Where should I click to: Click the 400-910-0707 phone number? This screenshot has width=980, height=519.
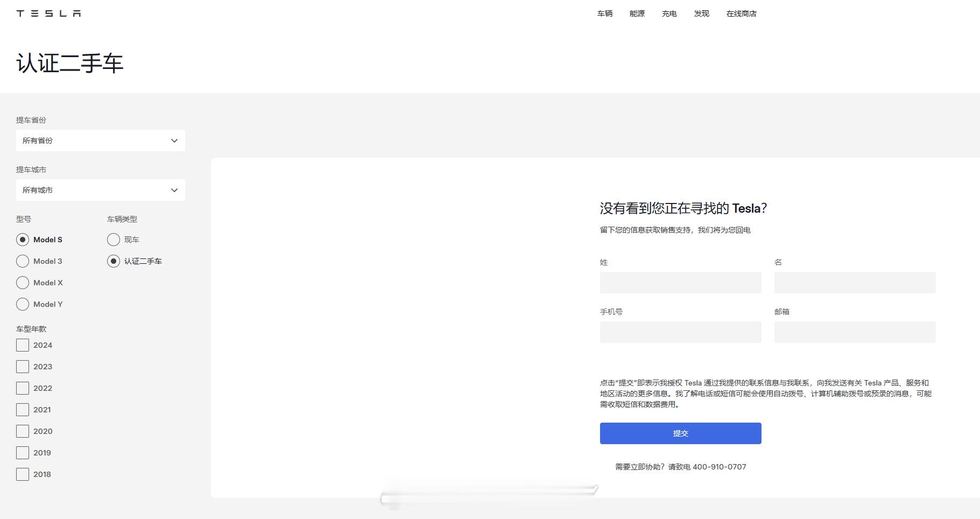click(x=720, y=467)
